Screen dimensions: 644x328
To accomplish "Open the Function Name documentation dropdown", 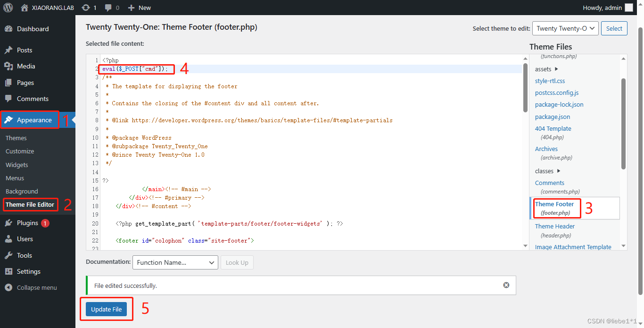I will click(x=175, y=262).
